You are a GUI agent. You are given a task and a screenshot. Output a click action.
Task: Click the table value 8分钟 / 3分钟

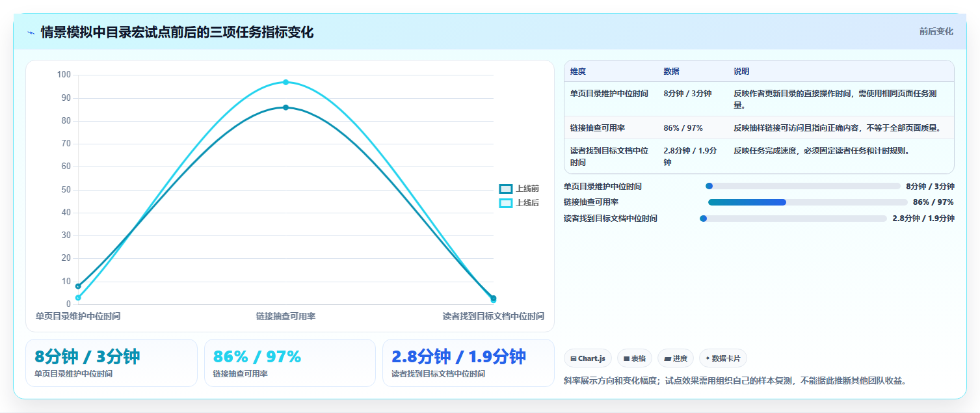[687, 94]
